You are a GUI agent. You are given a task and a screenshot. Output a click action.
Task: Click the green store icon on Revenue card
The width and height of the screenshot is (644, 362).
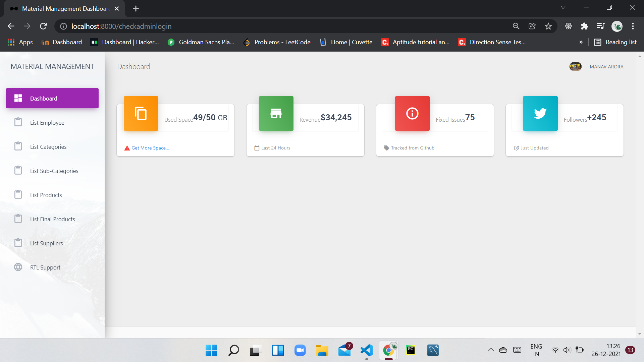[276, 113]
